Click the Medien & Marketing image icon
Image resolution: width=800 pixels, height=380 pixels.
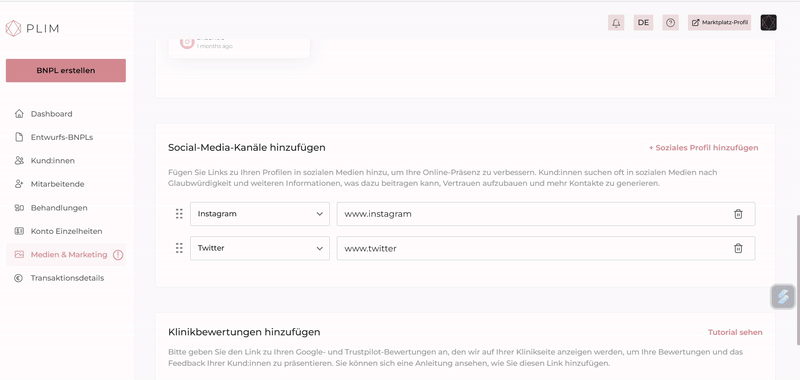click(19, 255)
